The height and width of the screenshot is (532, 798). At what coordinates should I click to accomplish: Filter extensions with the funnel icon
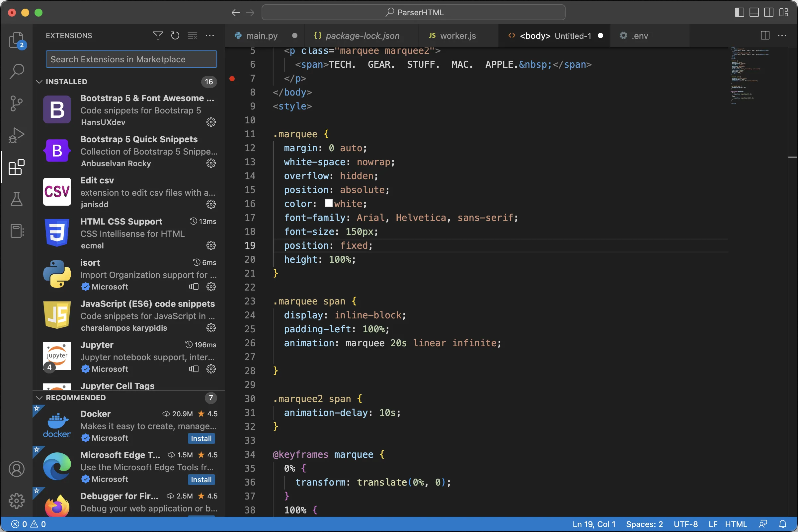pyautogui.click(x=158, y=35)
